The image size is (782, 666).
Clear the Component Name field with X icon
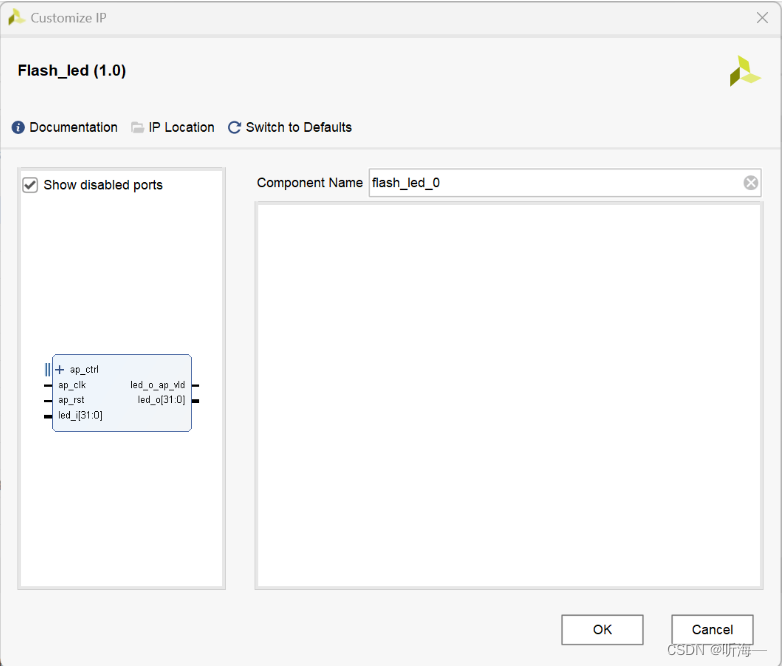click(751, 183)
